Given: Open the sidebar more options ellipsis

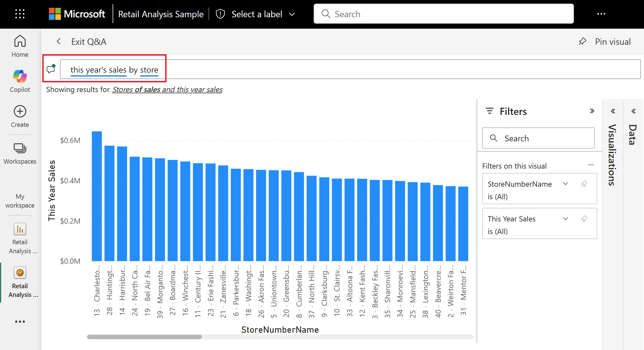Looking at the screenshot, I should pyautogui.click(x=20, y=322).
